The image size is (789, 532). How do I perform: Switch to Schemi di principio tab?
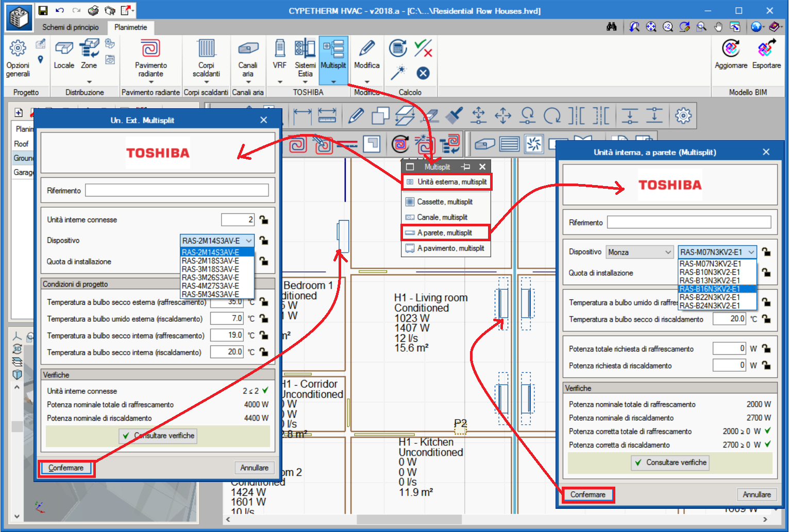coord(71,27)
